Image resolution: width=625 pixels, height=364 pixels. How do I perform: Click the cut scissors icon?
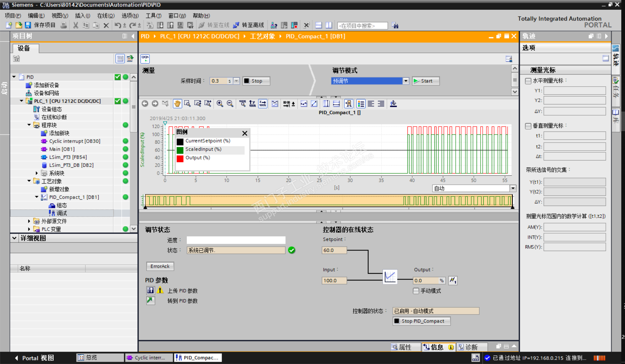click(76, 25)
